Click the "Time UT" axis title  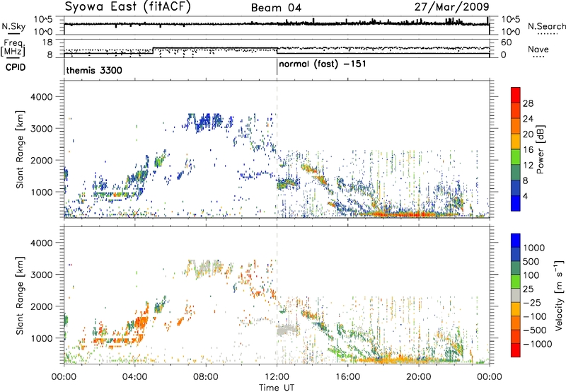(277, 387)
